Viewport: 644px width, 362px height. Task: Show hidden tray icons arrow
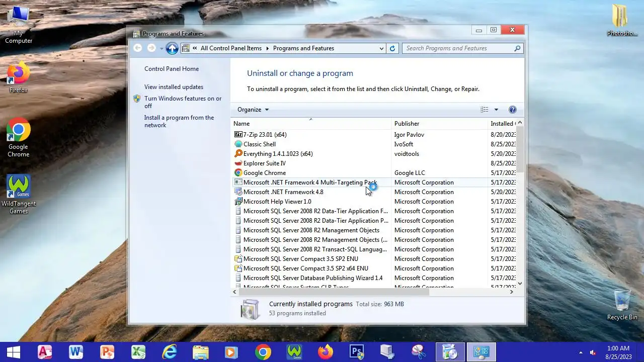(x=581, y=352)
